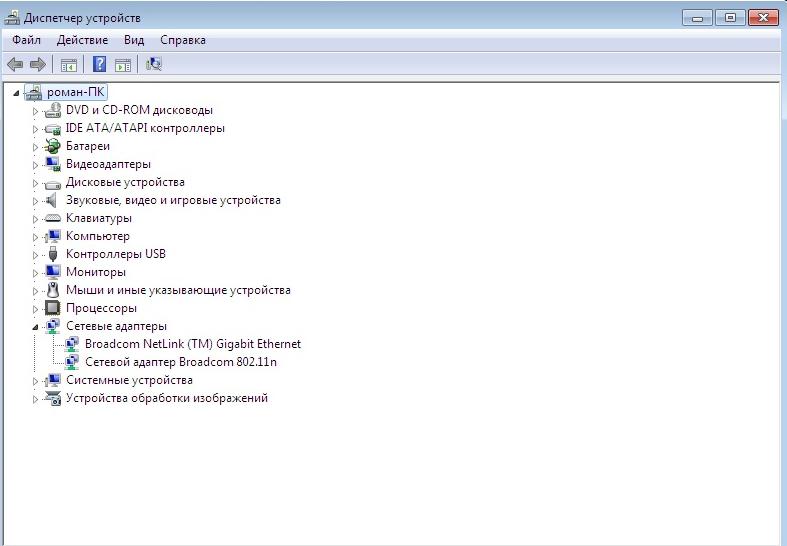Screen dimensions: 787x546
Task: Click the Broadcom NetLink Gigabit Ethernet icon
Action: [72, 345]
